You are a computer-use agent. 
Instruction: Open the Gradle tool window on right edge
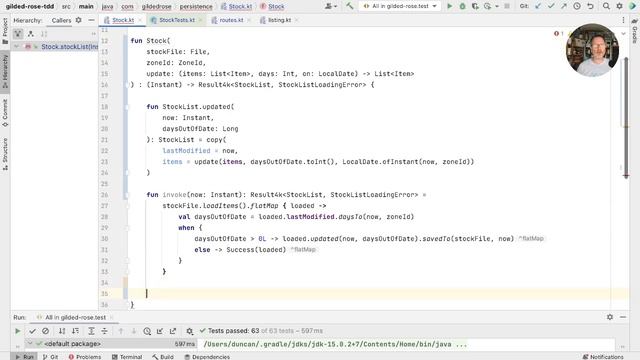(635, 31)
